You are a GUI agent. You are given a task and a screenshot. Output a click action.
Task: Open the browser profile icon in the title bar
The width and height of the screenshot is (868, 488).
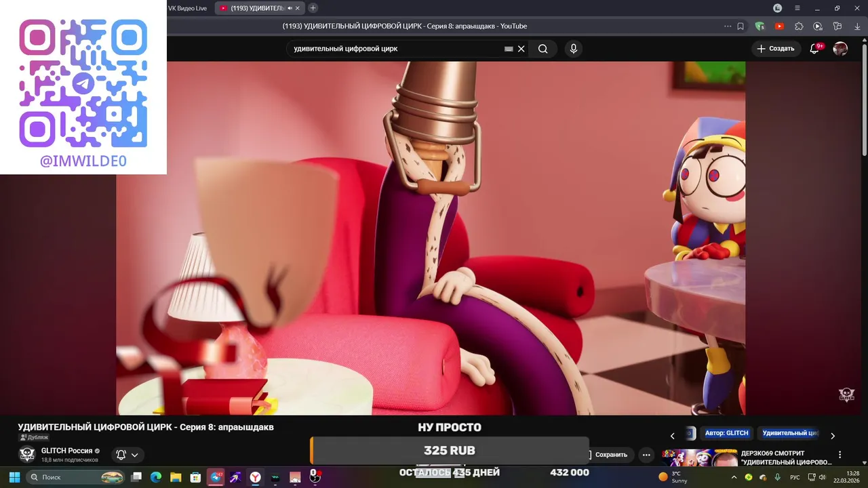[778, 8]
